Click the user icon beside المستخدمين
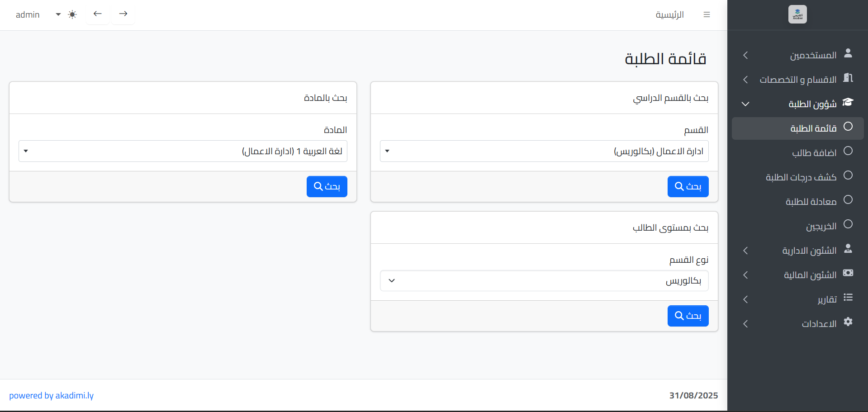The height and width of the screenshot is (412, 868). click(x=848, y=53)
